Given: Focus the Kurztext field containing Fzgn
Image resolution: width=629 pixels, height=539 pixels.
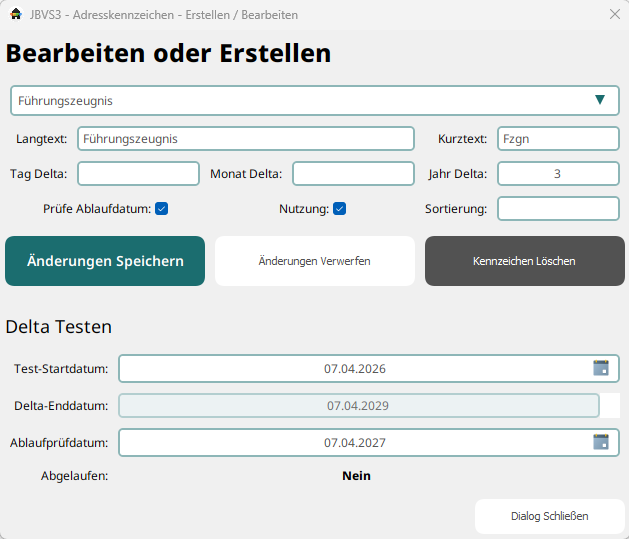Looking at the screenshot, I should click(558, 139).
